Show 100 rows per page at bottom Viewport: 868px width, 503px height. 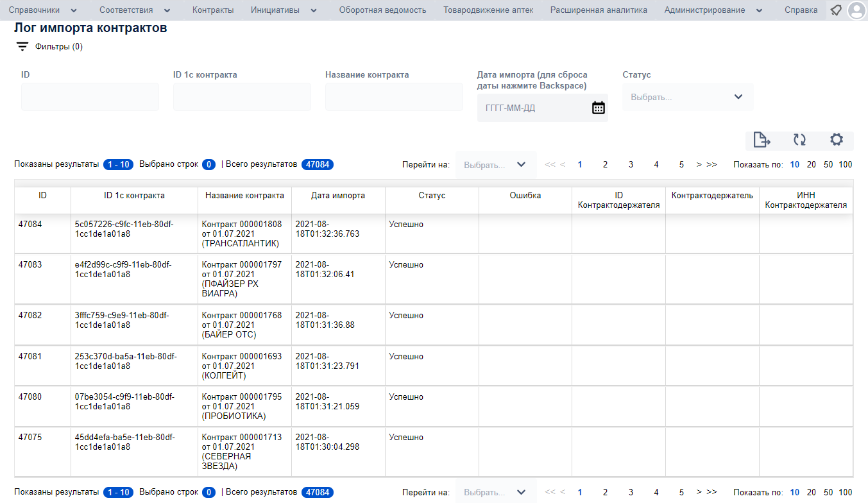pos(846,493)
